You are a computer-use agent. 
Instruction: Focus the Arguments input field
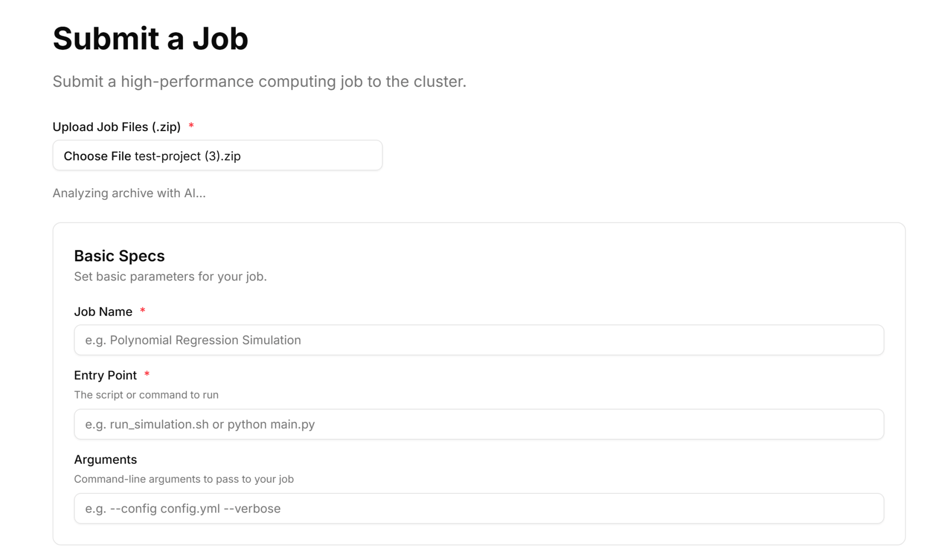(x=479, y=509)
